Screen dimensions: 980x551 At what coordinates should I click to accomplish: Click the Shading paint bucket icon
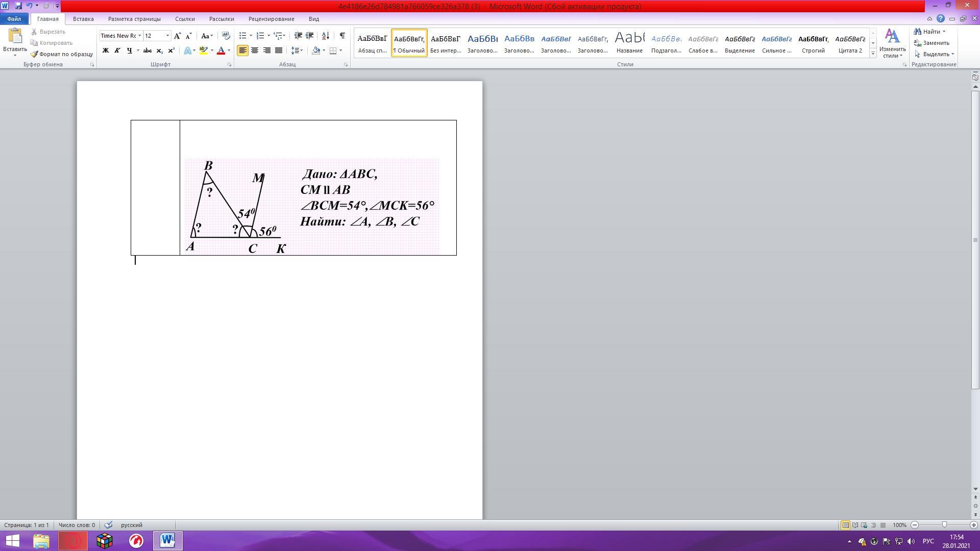(316, 51)
